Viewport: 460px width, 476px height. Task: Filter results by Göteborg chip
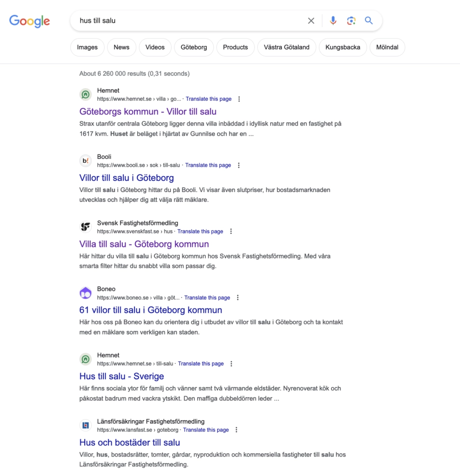[194, 47]
